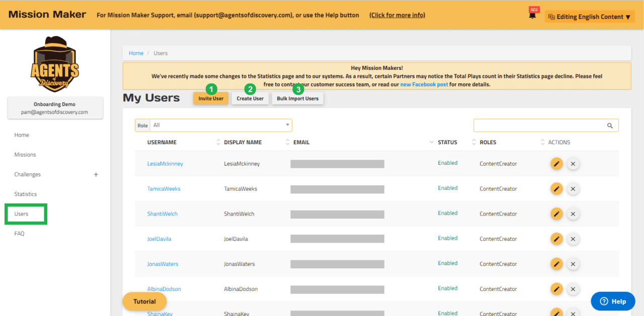Viewport: 644px width, 316px height.
Task: Edit LesiaMckinney using the pencil icon
Action: [x=556, y=163]
